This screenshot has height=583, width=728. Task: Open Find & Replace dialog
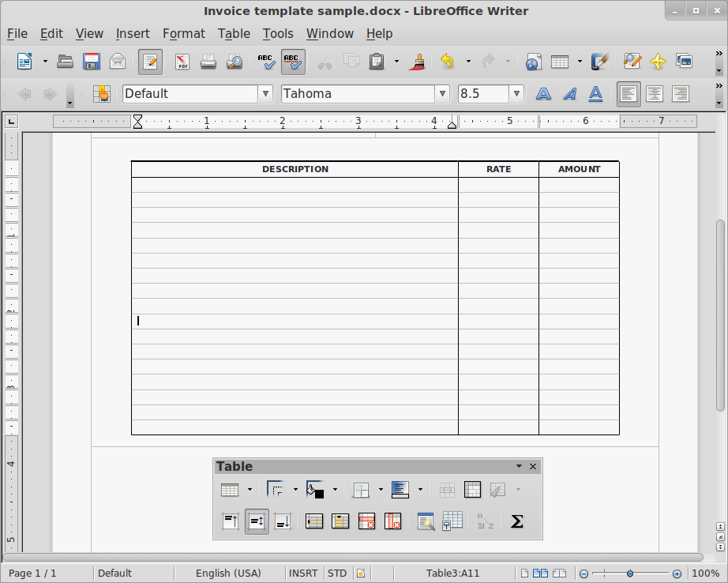(x=632, y=62)
